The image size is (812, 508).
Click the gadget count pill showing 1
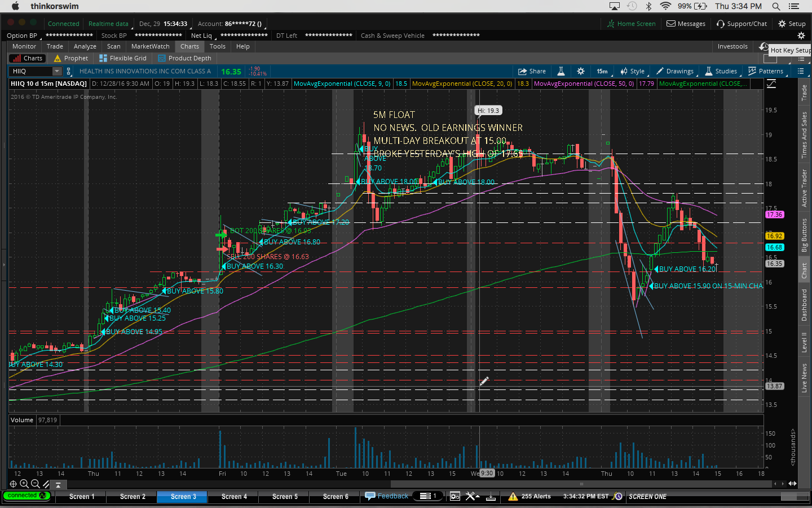pos(429,496)
